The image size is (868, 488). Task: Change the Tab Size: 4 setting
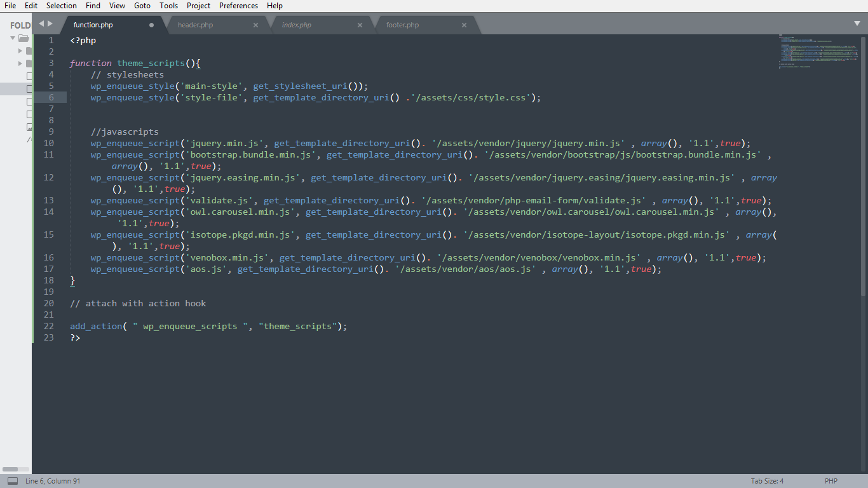767,481
